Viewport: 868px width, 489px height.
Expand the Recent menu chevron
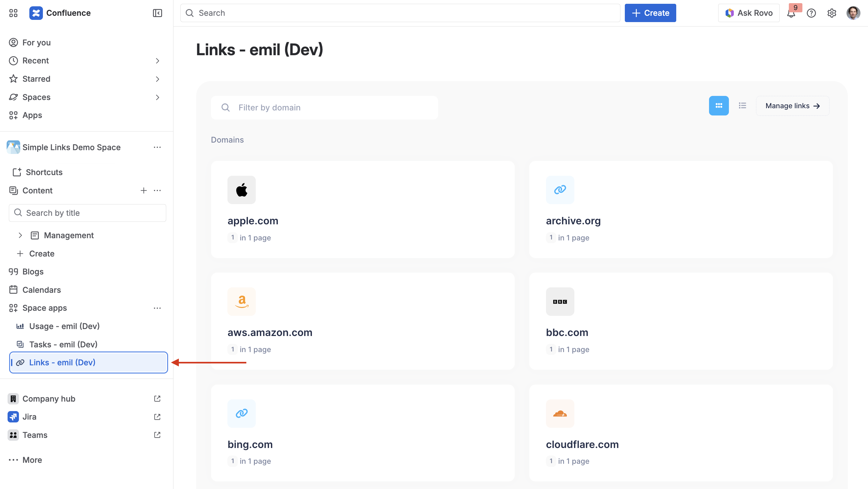pos(157,61)
